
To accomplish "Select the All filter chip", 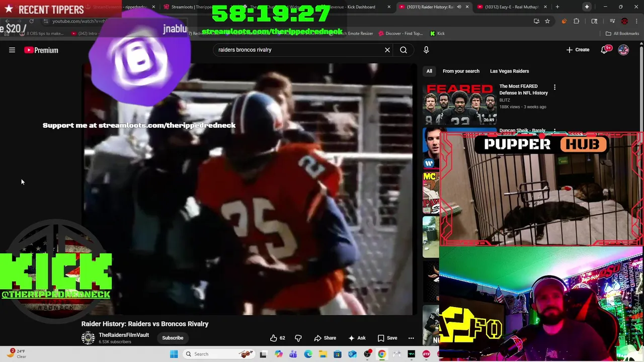I will (x=429, y=71).
